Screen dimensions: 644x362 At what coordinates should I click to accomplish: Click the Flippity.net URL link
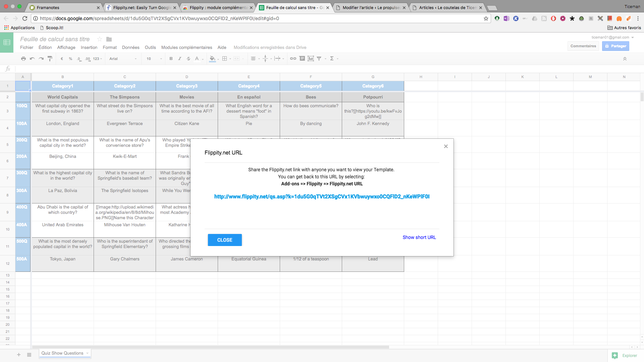pos(322,197)
